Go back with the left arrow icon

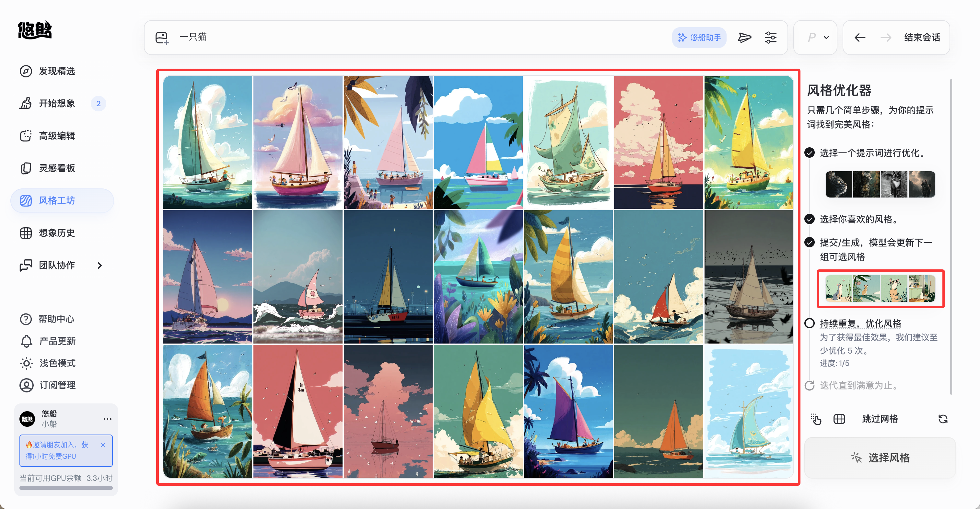click(860, 37)
